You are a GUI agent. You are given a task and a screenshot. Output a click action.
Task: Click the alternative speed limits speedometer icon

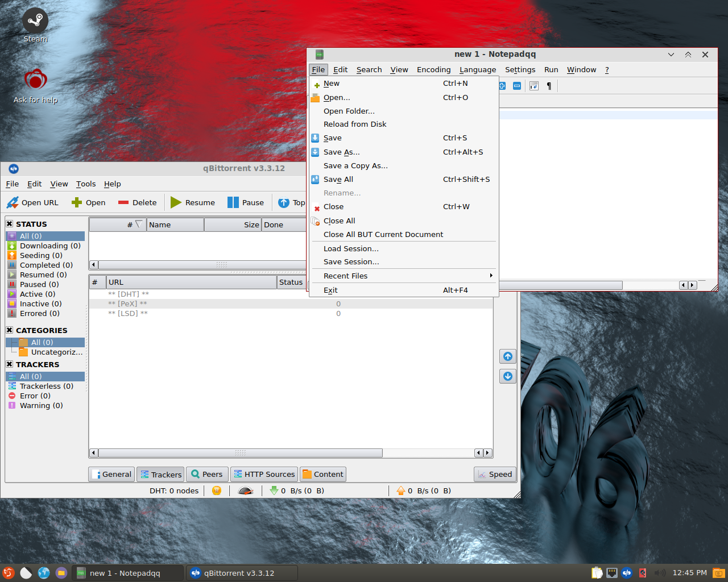[x=246, y=490]
